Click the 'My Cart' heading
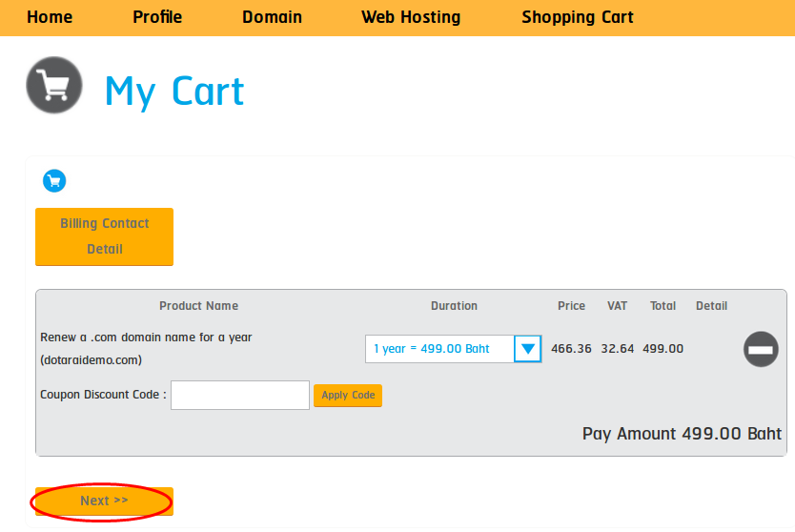 (x=174, y=92)
